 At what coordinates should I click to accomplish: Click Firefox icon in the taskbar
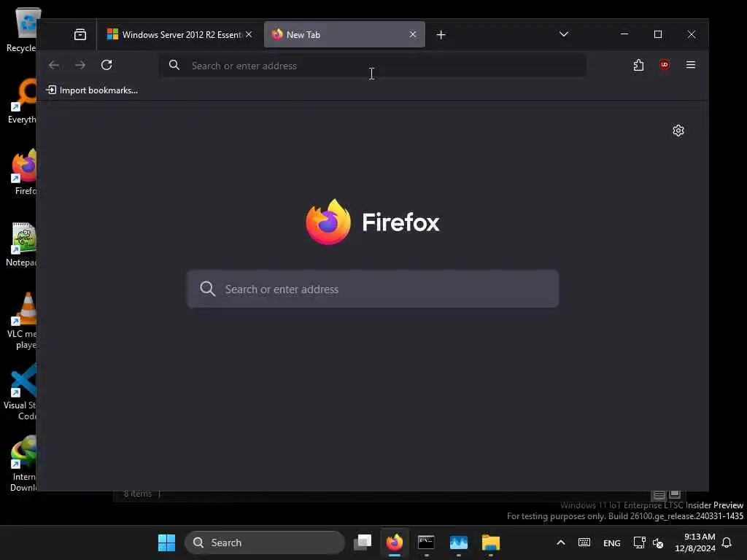pos(395,542)
